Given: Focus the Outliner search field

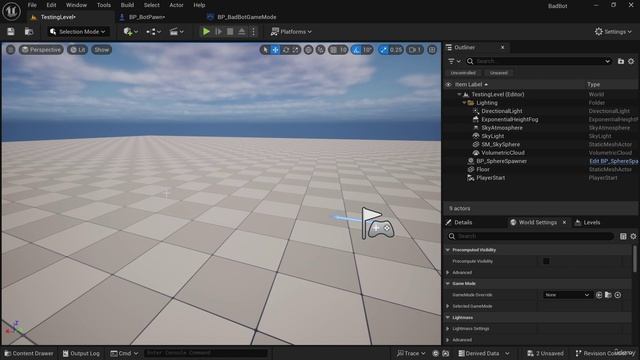Looking at the screenshot, I should 539,61.
